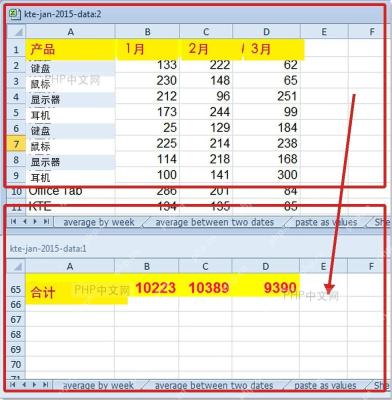The image size is (392, 400).
Task: Select column A header in lower window
Action: [70, 266]
